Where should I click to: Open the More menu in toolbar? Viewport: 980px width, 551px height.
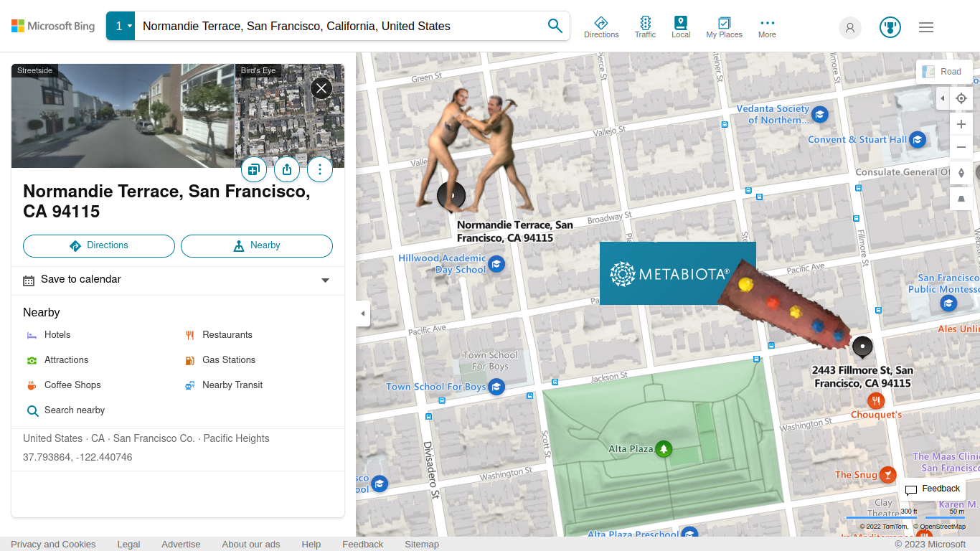[x=767, y=27]
